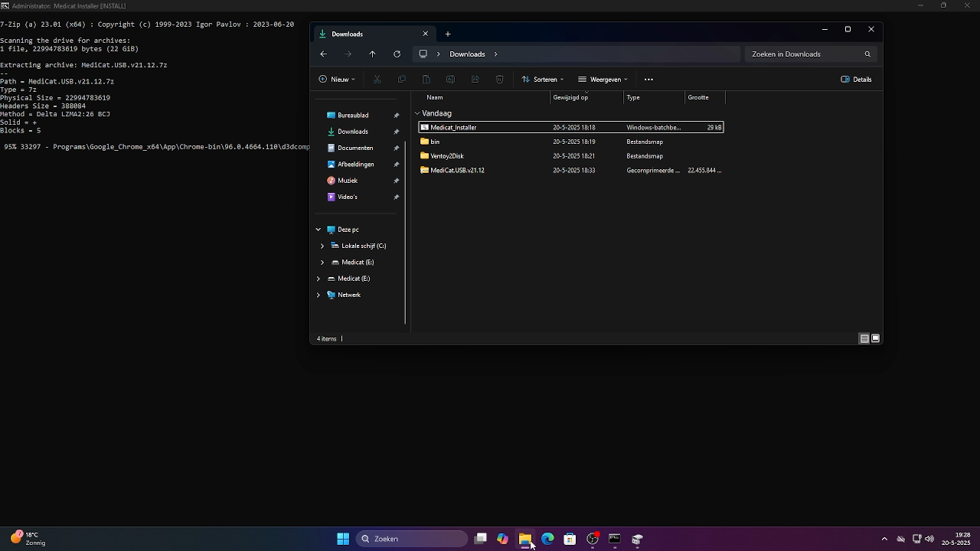The image size is (980, 551).
Task: Toggle the Details pane button
Action: (x=856, y=80)
